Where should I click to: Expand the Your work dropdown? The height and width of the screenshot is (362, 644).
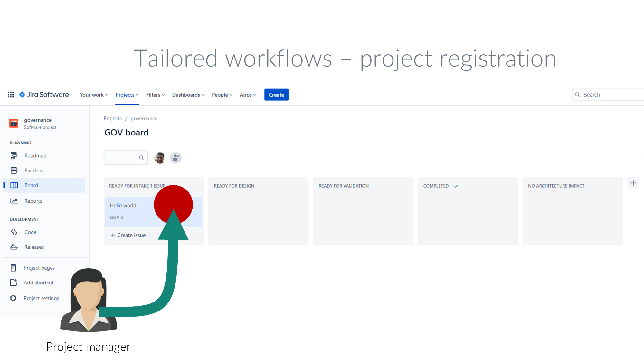tap(94, 95)
